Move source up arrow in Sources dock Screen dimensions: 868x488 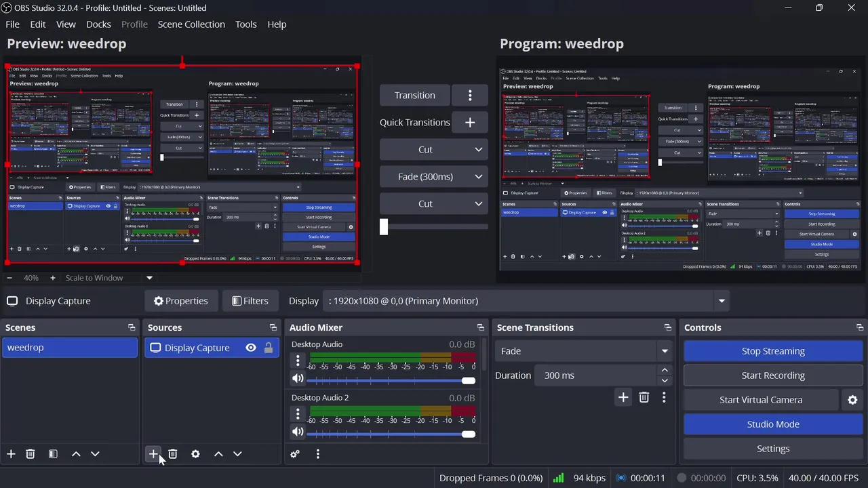[x=218, y=453]
